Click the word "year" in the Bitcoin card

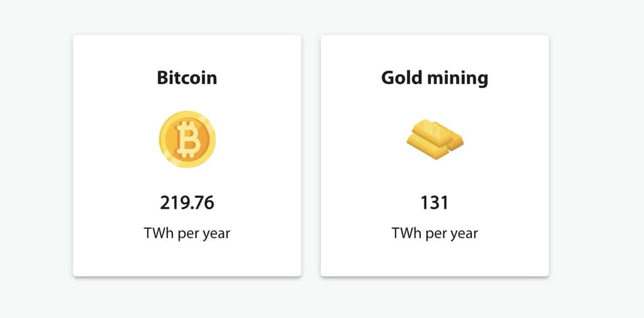click(216, 234)
